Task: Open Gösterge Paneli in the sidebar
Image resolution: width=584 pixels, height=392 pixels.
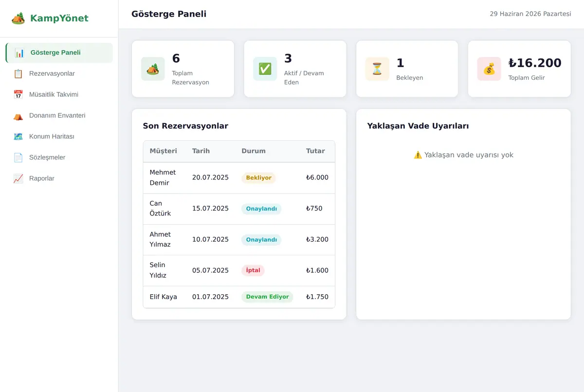Action: (59, 53)
